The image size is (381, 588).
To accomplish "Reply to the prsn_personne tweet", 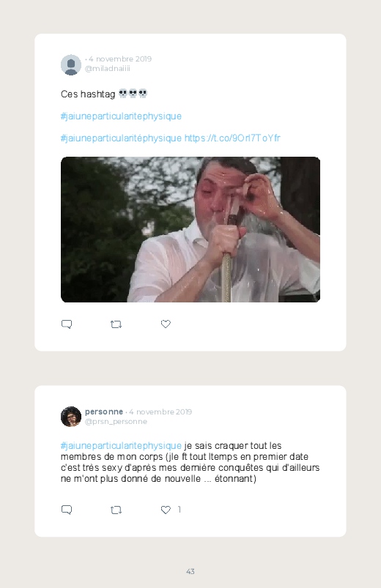I will coord(67,510).
